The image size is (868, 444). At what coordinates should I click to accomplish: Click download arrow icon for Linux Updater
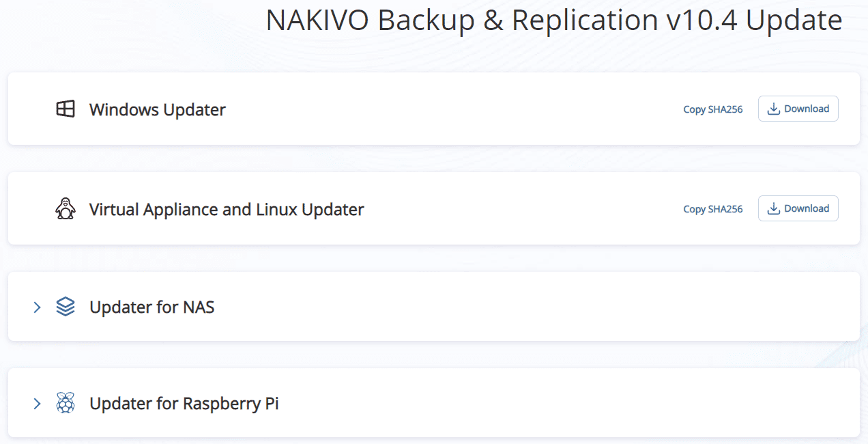point(774,209)
